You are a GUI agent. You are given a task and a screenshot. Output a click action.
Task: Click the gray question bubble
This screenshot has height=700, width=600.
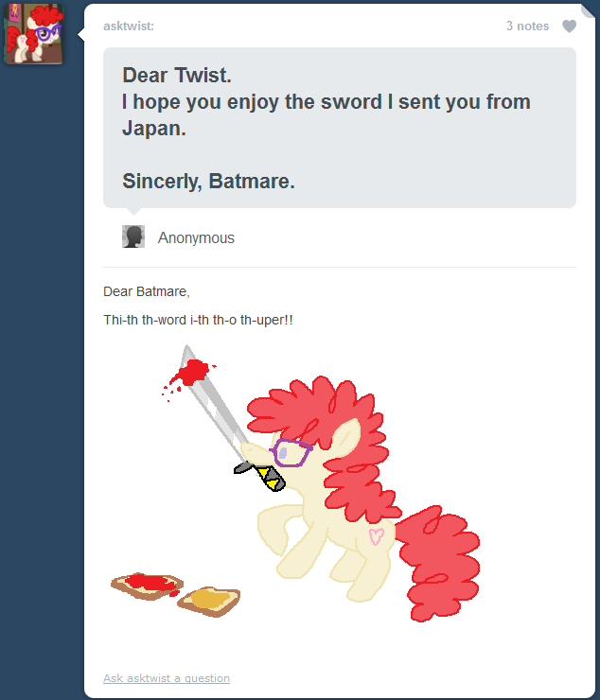[340, 128]
